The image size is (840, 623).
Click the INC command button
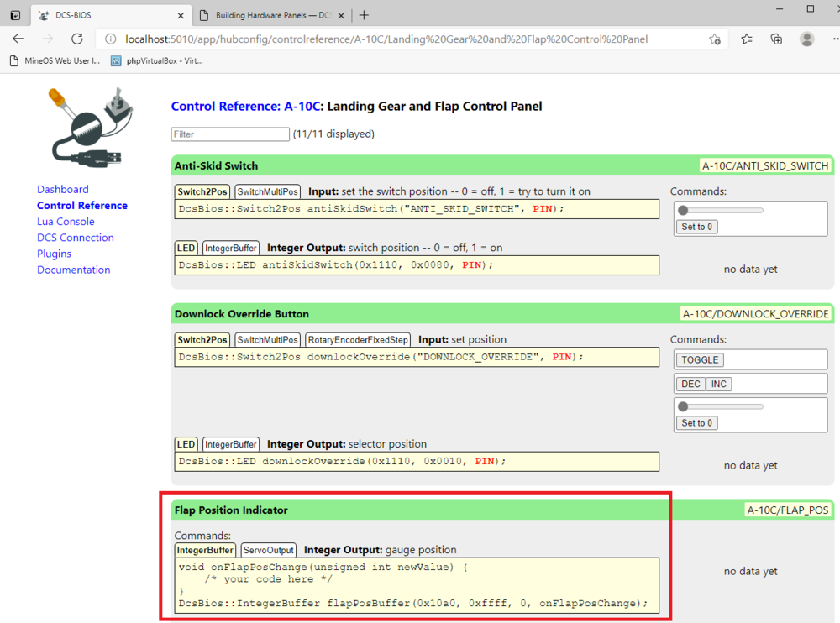tap(719, 384)
